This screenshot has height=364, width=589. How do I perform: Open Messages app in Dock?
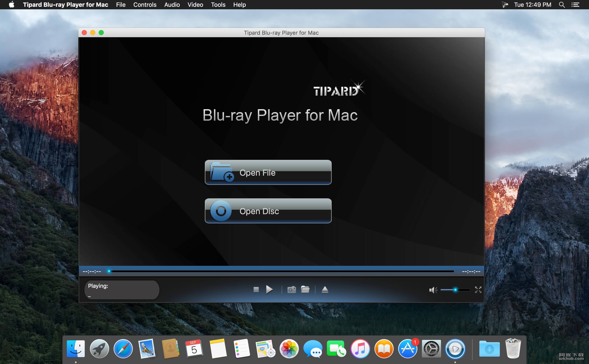(x=312, y=349)
